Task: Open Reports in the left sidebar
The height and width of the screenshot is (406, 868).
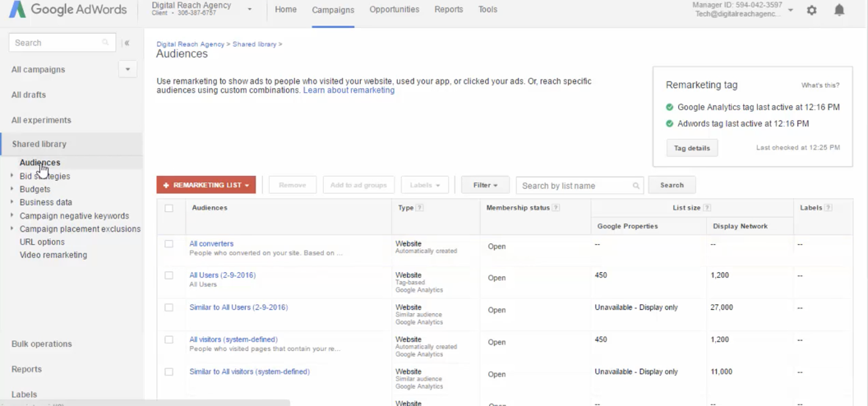Action: 26,370
